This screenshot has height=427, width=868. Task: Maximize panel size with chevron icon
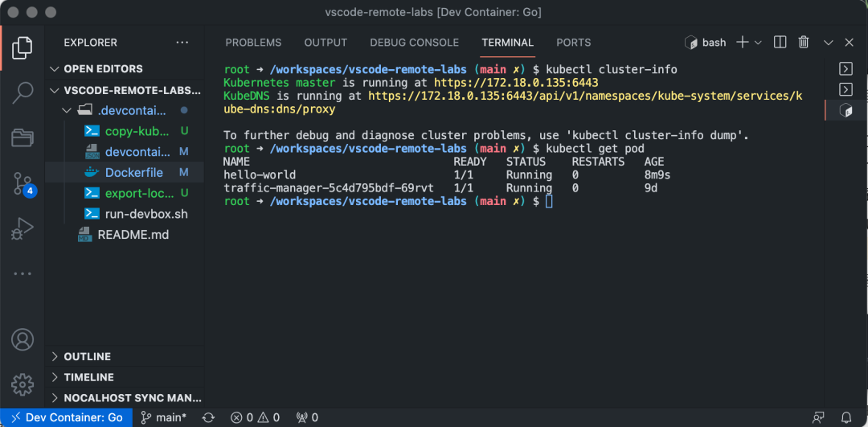coord(829,43)
